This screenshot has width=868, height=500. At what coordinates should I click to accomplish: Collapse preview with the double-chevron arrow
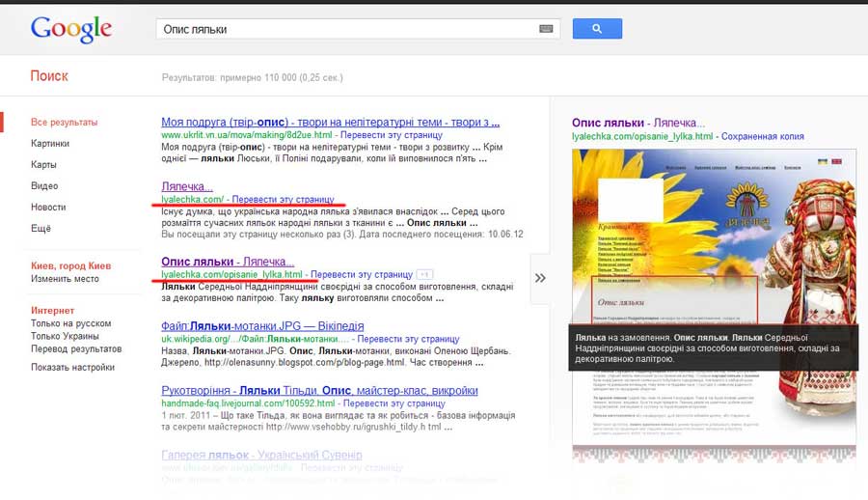540,278
